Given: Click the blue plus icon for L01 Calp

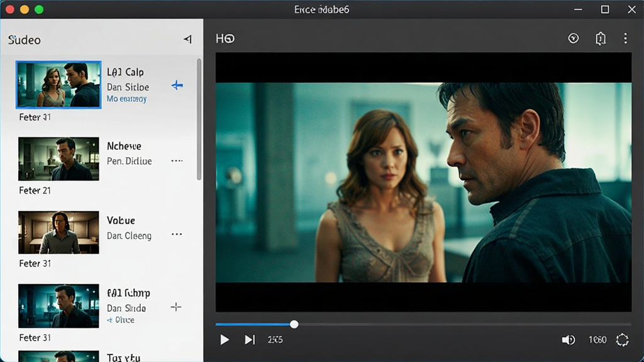Looking at the screenshot, I should point(177,85).
